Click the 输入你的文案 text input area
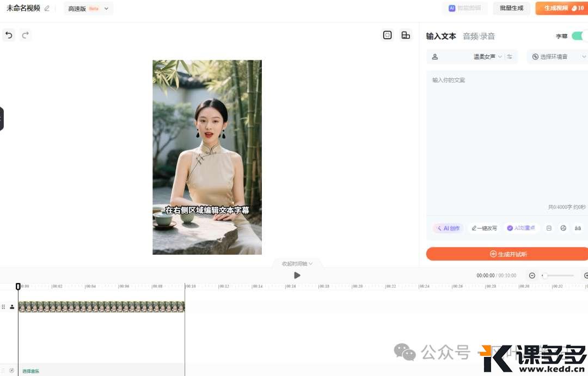This screenshot has height=376, width=588. [x=506, y=136]
